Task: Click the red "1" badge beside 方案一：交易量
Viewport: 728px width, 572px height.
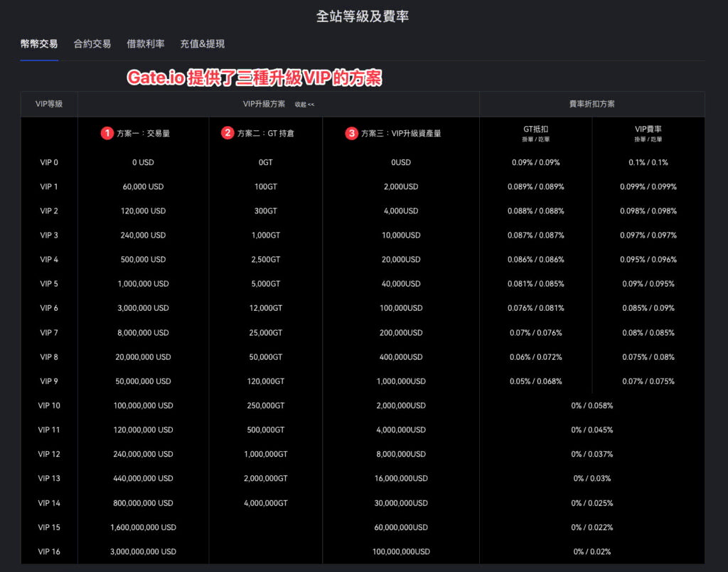Action: [108, 133]
